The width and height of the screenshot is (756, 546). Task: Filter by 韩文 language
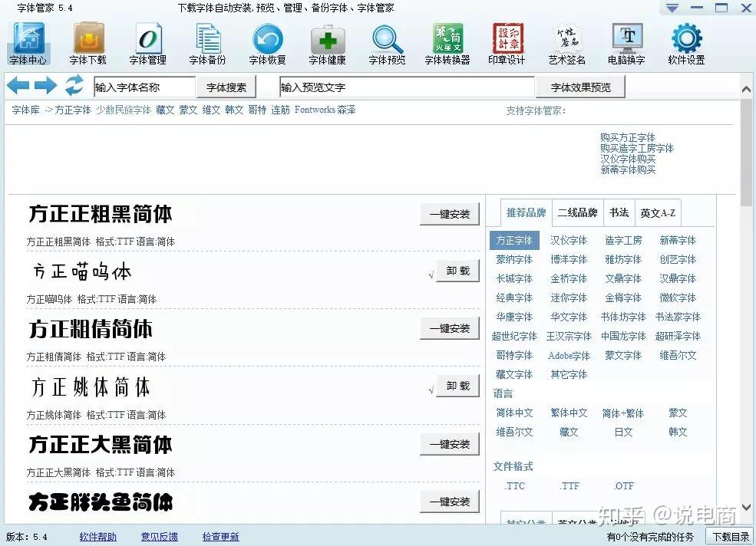pos(678,432)
